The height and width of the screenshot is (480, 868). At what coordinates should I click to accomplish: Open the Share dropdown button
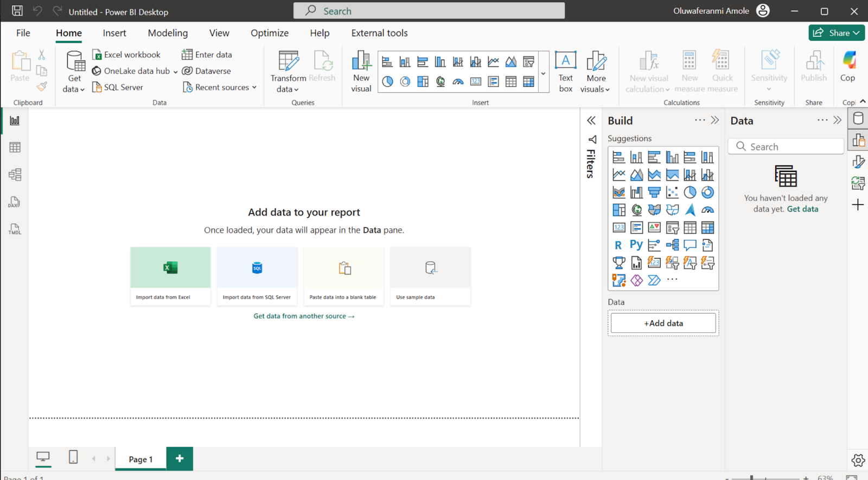[x=837, y=33]
